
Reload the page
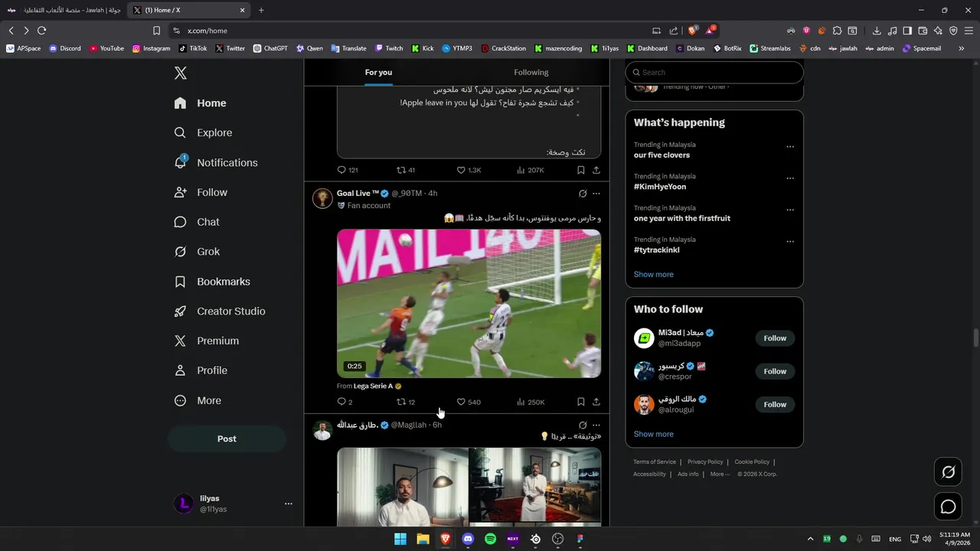coord(41,31)
